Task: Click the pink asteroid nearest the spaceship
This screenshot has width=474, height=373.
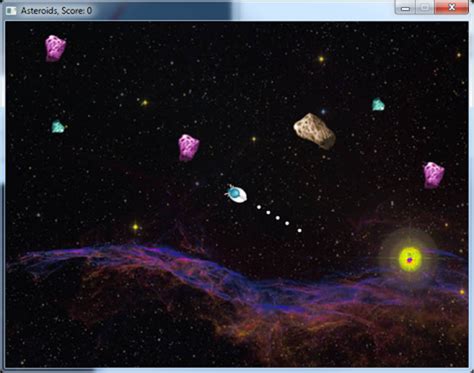Action: coord(188,148)
